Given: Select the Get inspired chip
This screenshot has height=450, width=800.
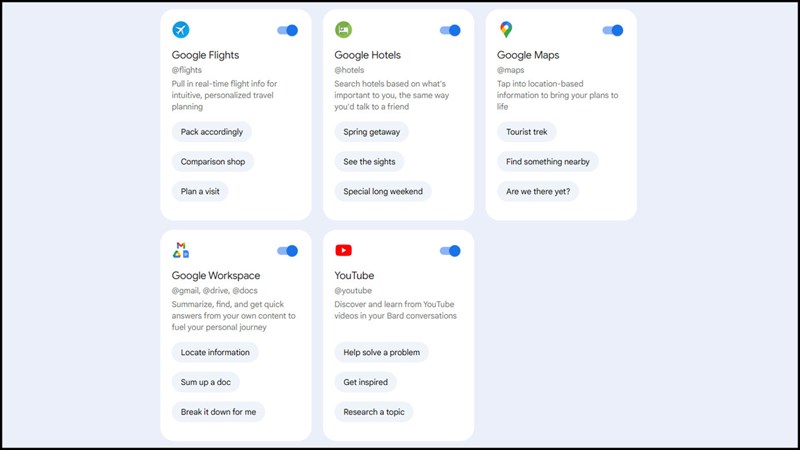Looking at the screenshot, I should pos(365,382).
